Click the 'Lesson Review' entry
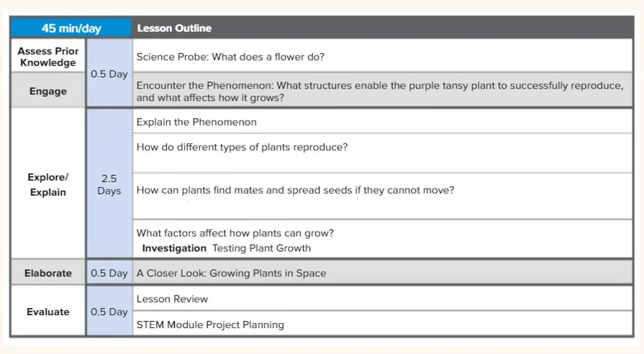 click(x=172, y=299)
